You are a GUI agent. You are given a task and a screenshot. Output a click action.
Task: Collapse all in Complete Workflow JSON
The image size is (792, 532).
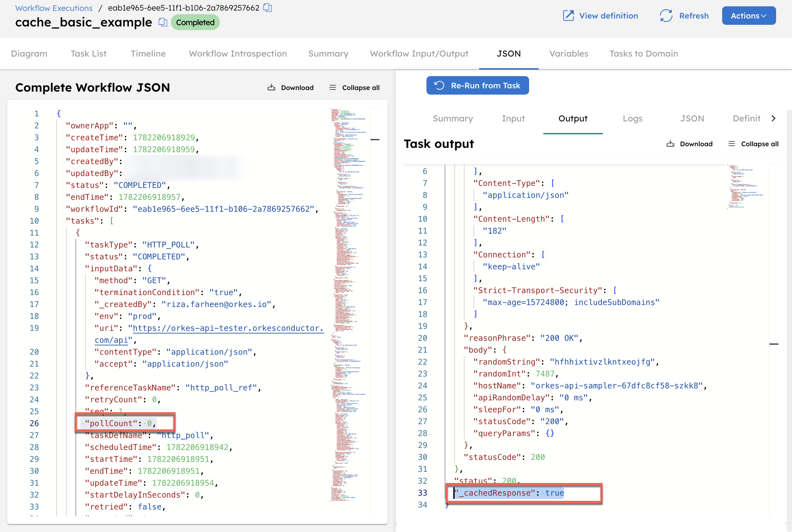pyautogui.click(x=354, y=88)
